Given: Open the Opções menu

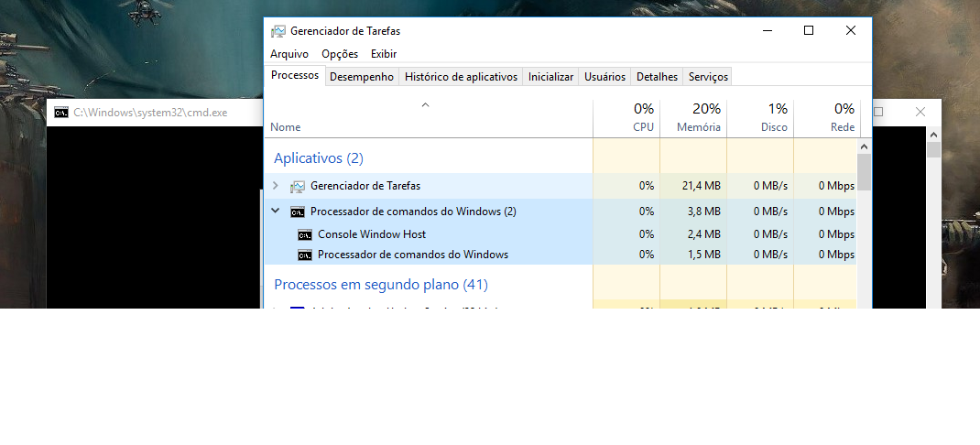Looking at the screenshot, I should pyautogui.click(x=340, y=54).
